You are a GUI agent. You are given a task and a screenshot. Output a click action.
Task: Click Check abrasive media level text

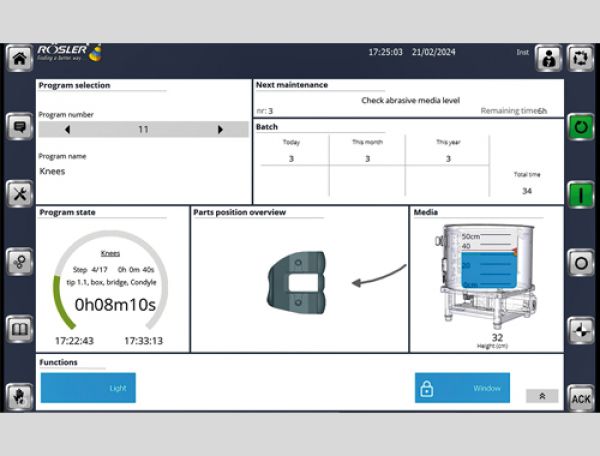pos(410,101)
